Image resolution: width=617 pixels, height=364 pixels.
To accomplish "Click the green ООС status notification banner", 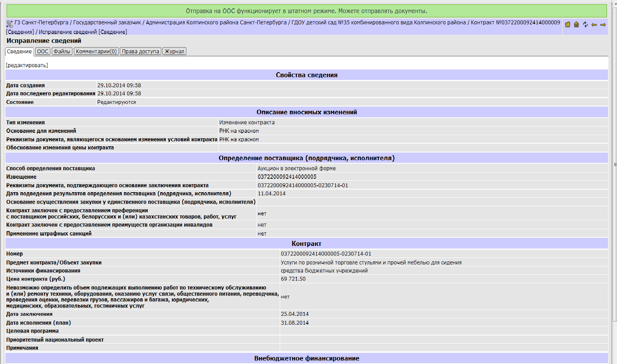I will pos(307,11).
